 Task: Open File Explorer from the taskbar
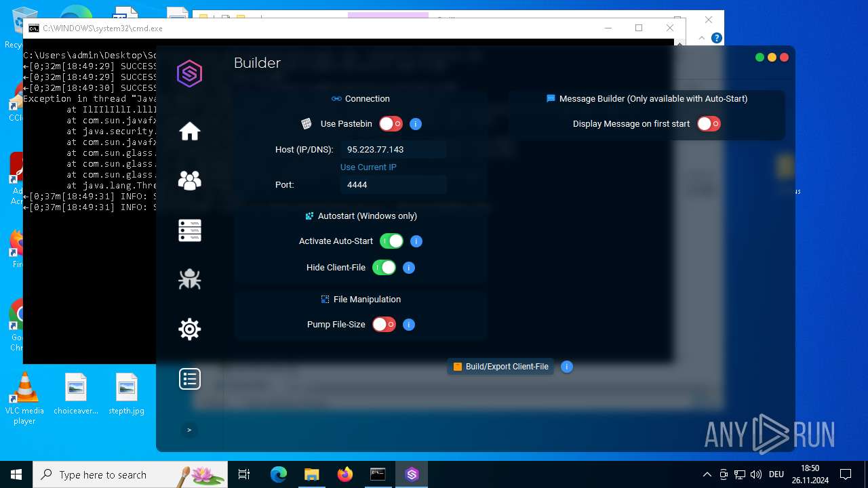coord(311,474)
